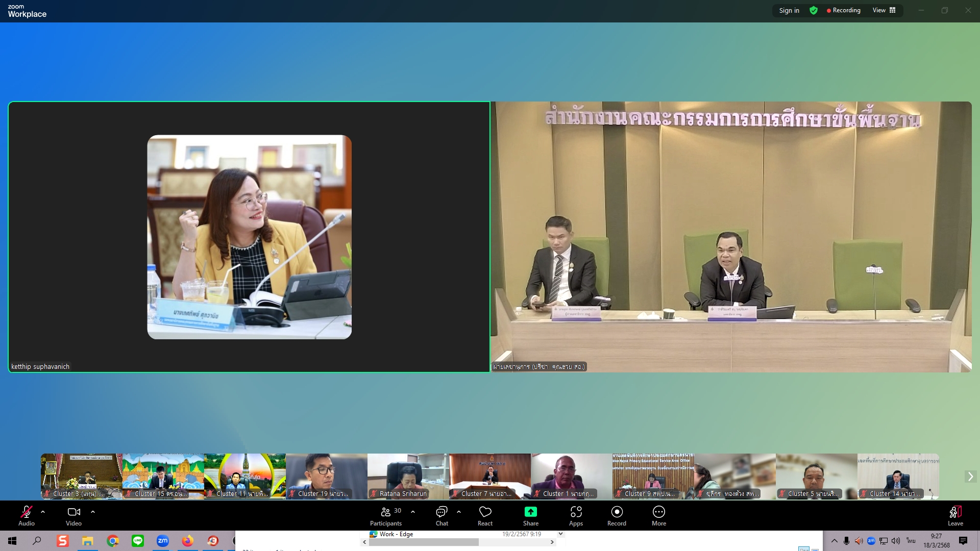980x551 pixels.
Task: Open Zoom icon in the system tray
Action: (871, 541)
